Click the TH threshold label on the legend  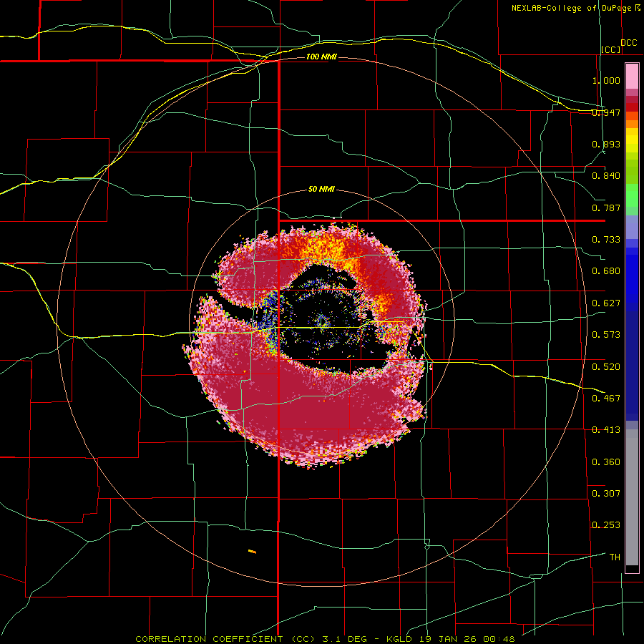point(615,557)
